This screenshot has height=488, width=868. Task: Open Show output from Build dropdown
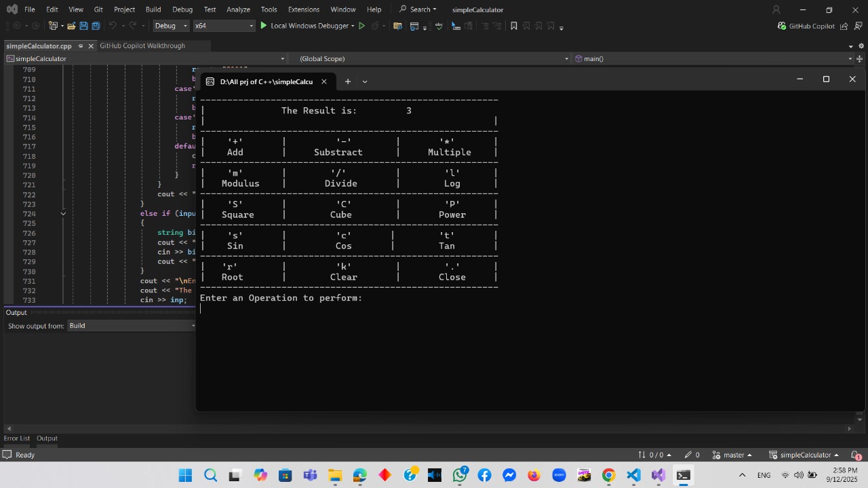click(x=132, y=326)
